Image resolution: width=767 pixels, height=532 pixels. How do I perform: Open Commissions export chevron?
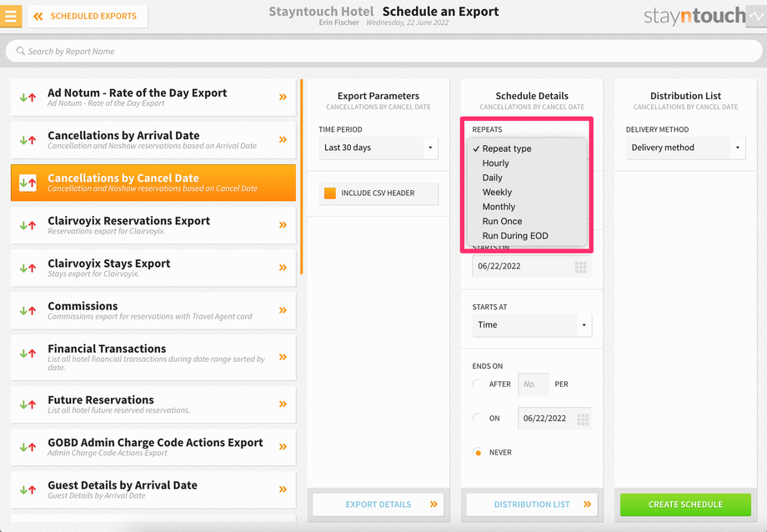tap(283, 310)
